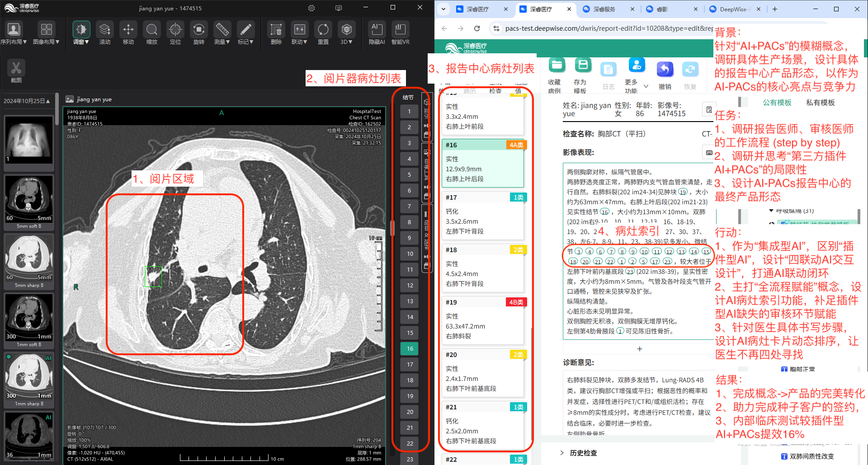Open the measure (测量) ruler tool
868x465 pixels.
[x=222, y=33]
